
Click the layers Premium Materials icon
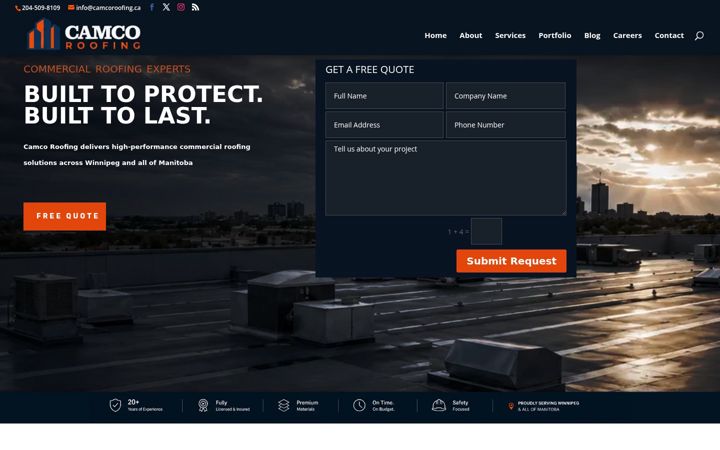click(284, 405)
